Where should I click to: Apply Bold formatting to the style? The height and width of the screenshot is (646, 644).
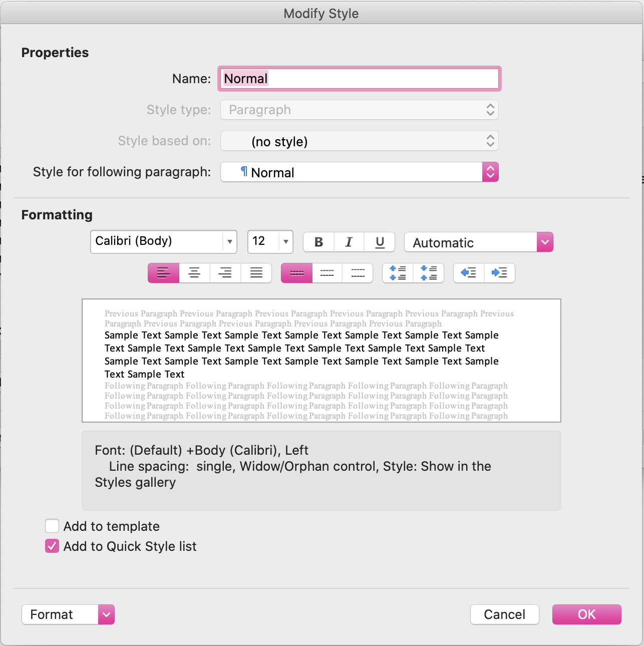318,242
